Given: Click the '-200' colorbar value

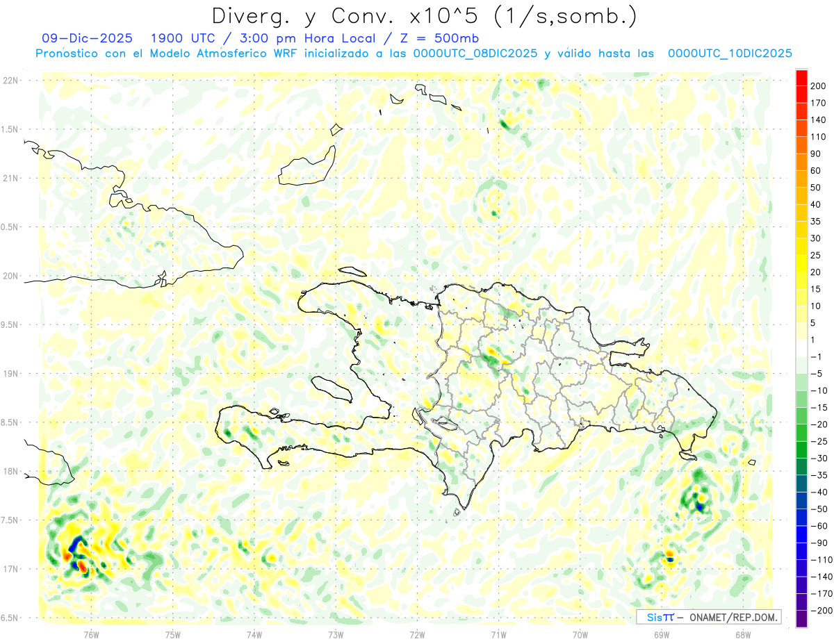Looking at the screenshot, I should [x=821, y=611].
